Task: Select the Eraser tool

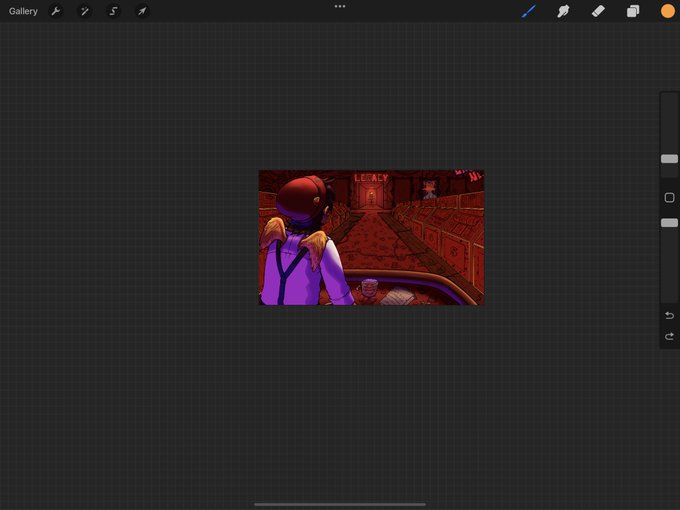Action: [x=598, y=11]
